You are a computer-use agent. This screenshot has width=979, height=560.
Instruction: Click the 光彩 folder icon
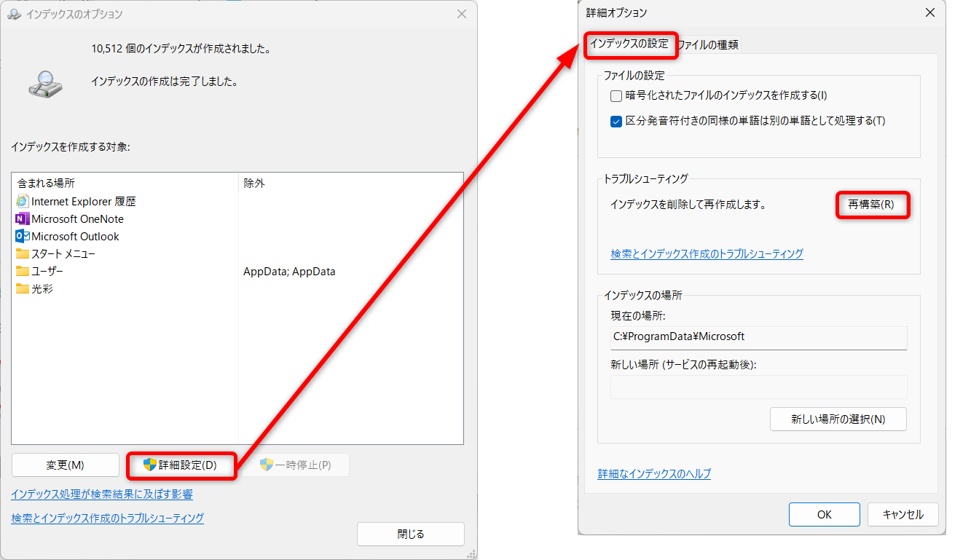click(22, 289)
